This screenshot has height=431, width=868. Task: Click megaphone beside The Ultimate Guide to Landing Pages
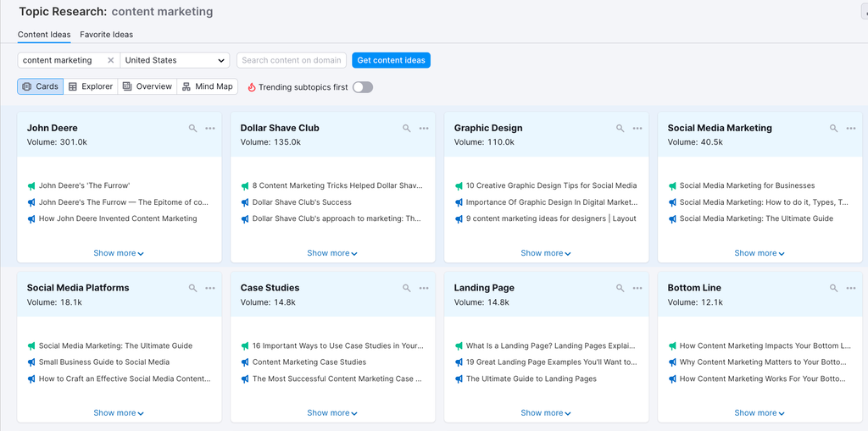459,379
